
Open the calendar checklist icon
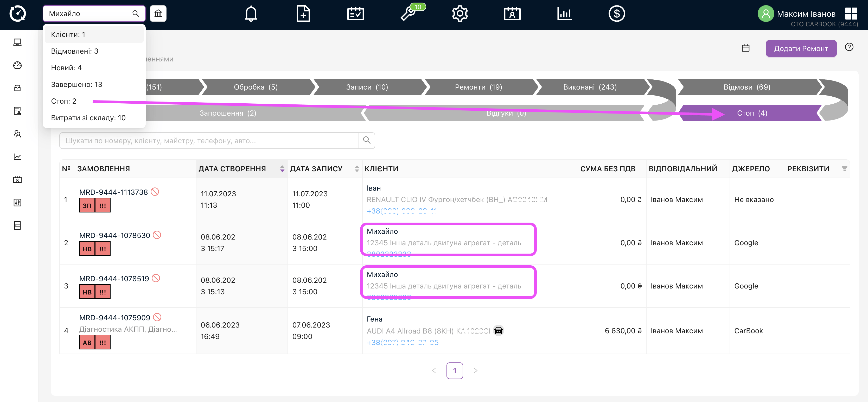(355, 14)
